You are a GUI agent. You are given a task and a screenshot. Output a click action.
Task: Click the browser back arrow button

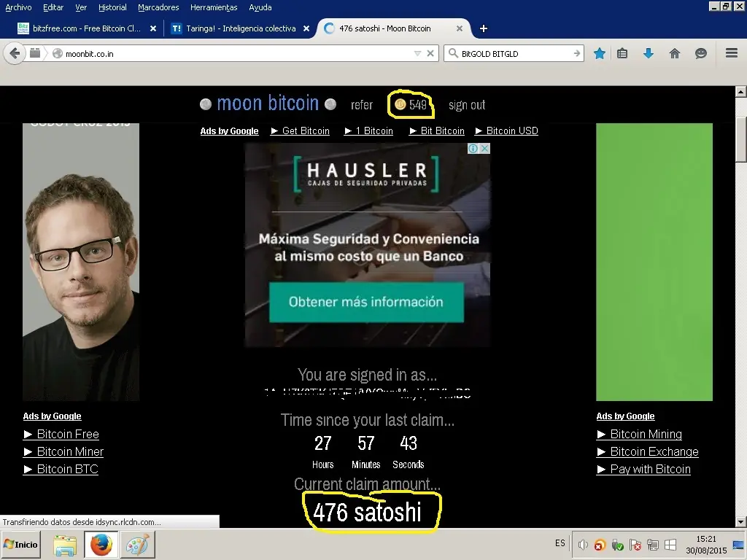(15, 53)
